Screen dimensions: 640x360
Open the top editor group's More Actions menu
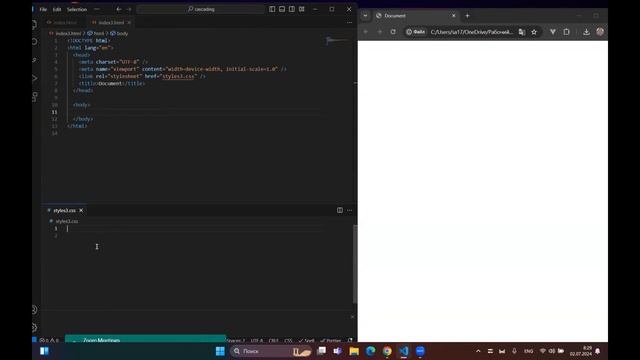(x=349, y=22)
